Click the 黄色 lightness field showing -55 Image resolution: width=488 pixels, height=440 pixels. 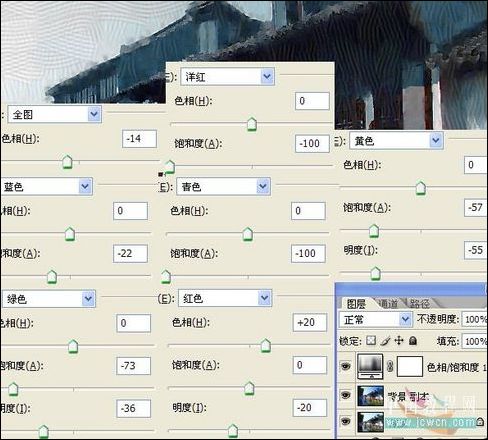point(475,250)
